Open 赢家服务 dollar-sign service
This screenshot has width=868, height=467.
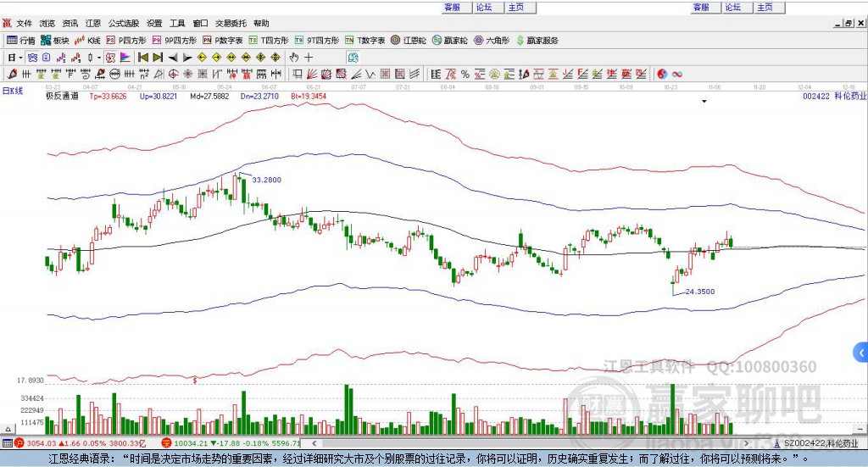[537, 41]
